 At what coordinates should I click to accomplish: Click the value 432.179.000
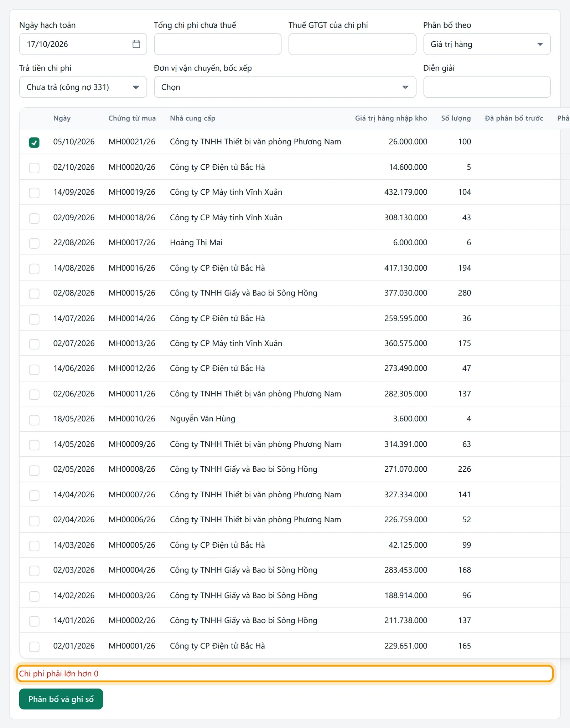click(406, 192)
